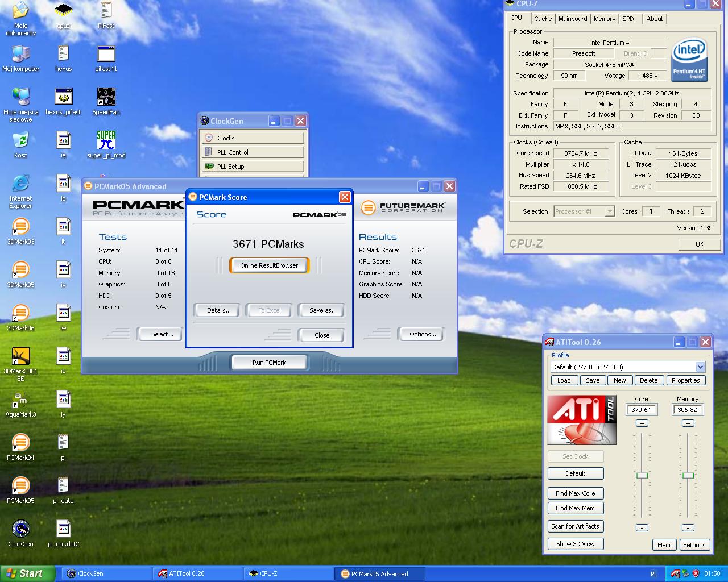Open the ATITool Profile dropdown
The height and width of the screenshot is (582, 728).
(x=628, y=367)
